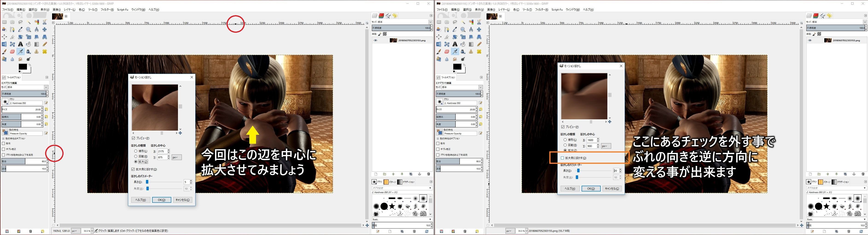Viewport: 868px width, 235px height.
Task: Open px unit dropdown in right window status bar
Action: (x=510, y=231)
